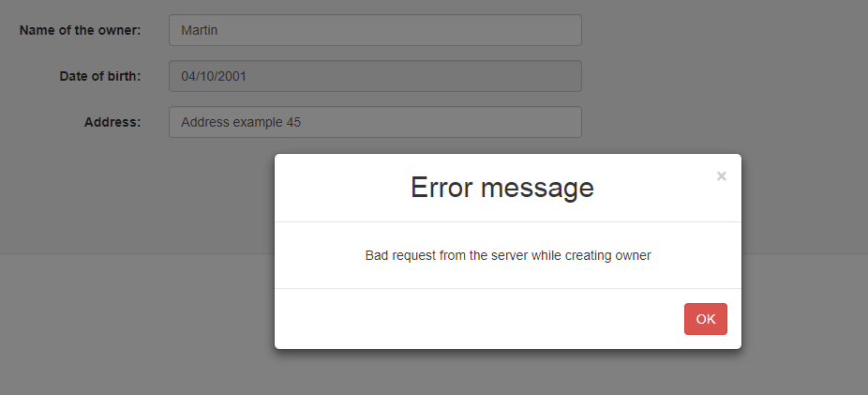Viewport: 868px width, 395px height.
Task: Click the "Address:" label
Action: tap(112, 122)
